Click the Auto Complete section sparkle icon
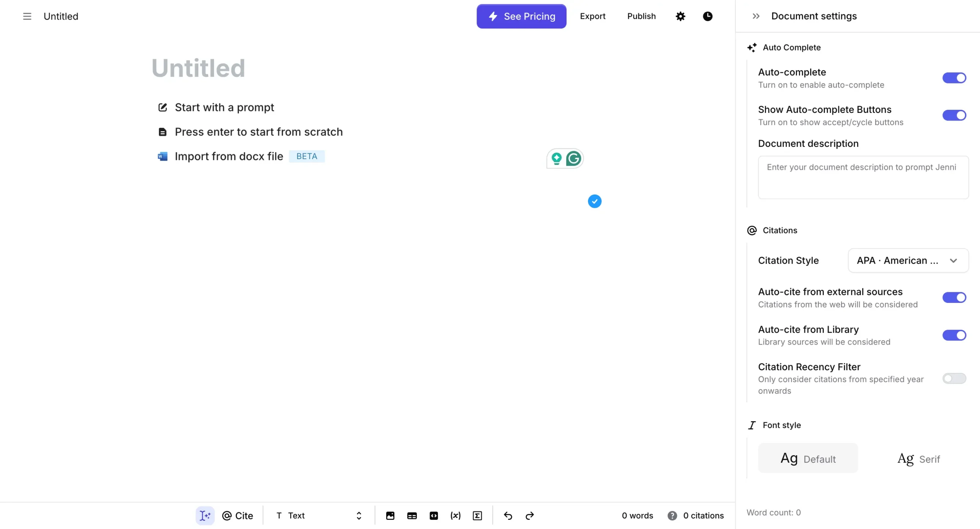The width and height of the screenshot is (980, 529). click(x=751, y=47)
